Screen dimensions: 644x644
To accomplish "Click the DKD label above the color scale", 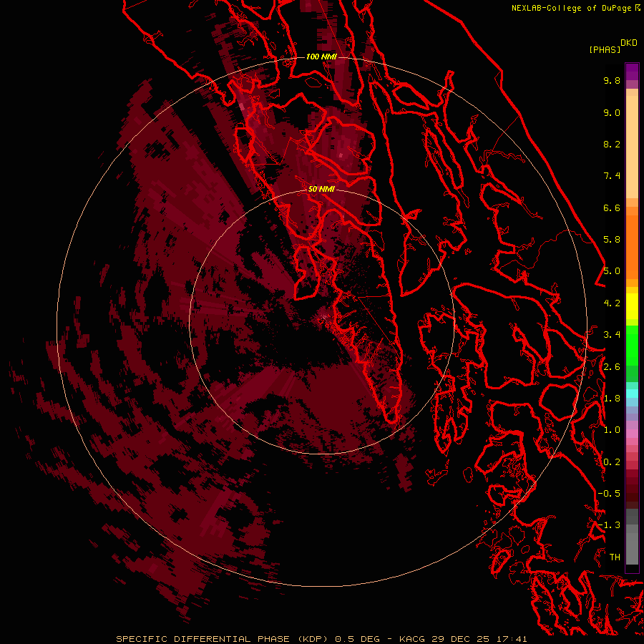I will click(629, 43).
